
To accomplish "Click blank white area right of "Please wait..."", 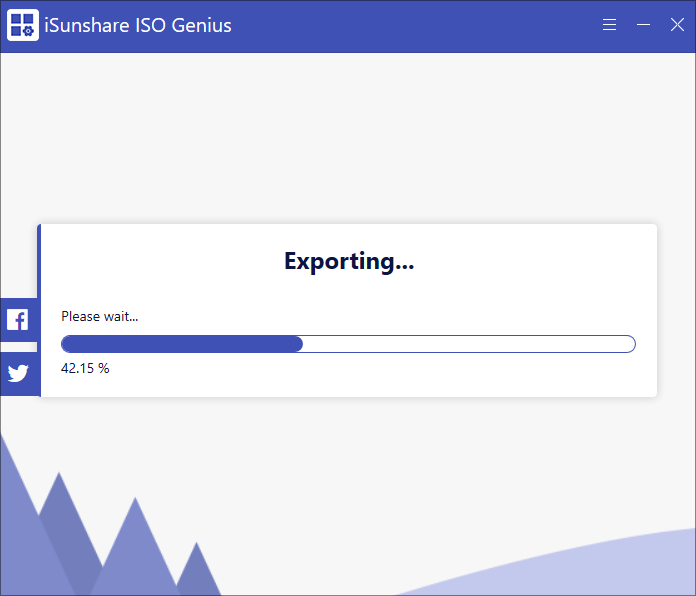I will pos(400,316).
